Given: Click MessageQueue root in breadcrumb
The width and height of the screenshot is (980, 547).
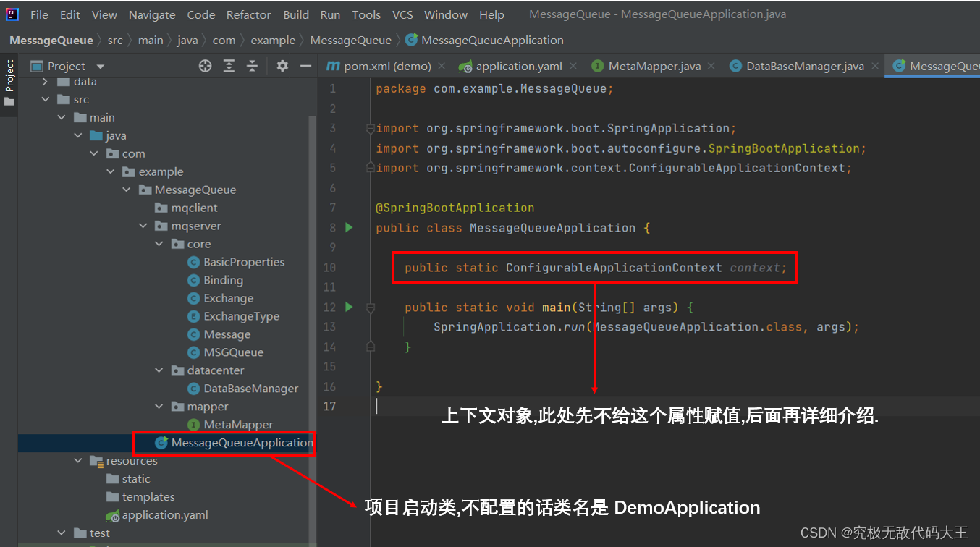Looking at the screenshot, I should [x=51, y=41].
